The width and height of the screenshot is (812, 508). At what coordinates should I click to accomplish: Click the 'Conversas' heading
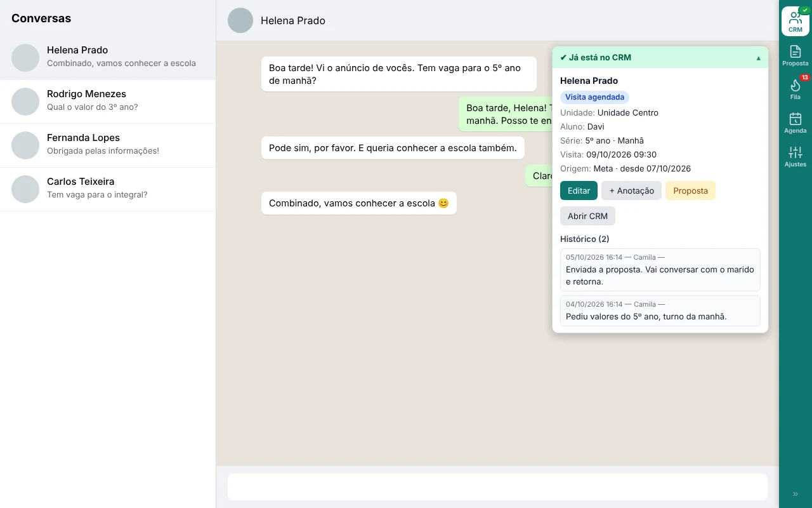tap(41, 18)
